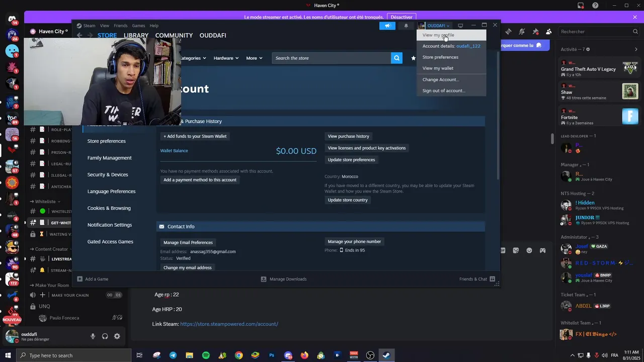Open Notification Settings account section
This screenshot has width=644, height=362.
[109, 225]
